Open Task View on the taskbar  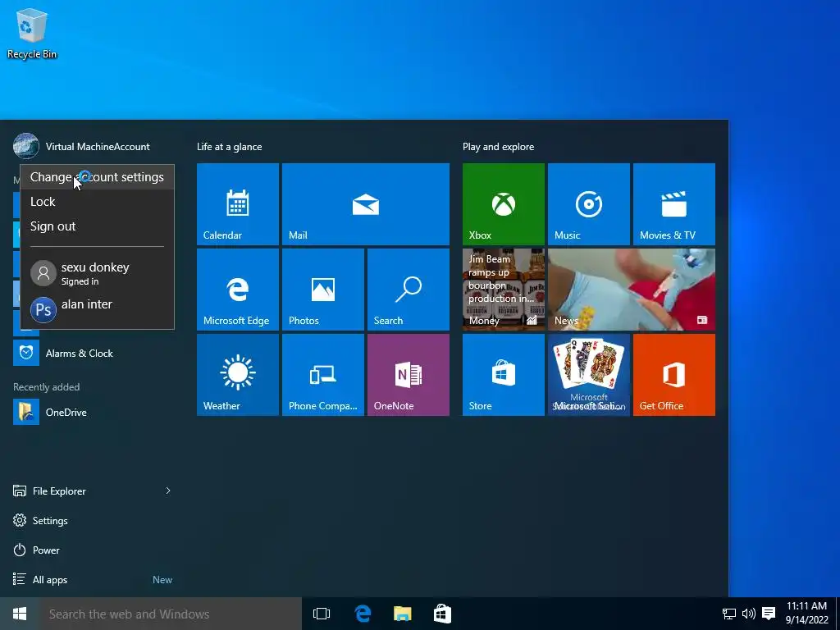(x=322, y=614)
